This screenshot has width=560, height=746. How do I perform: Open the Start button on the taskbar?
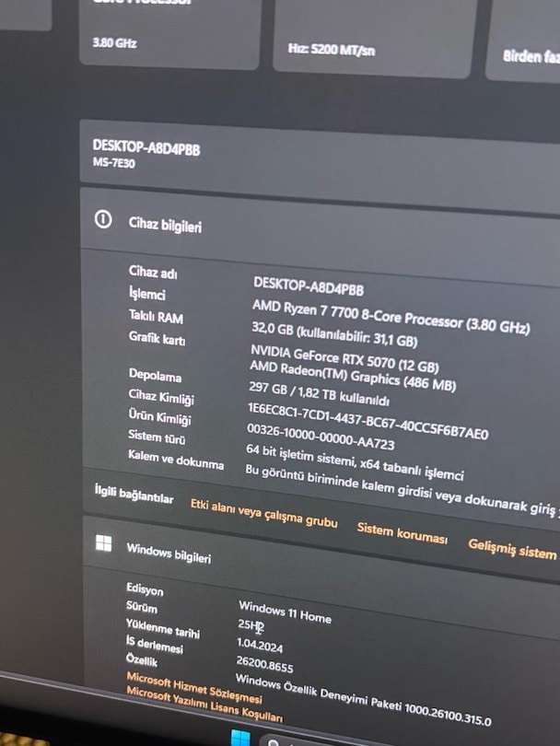coord(240,738)
